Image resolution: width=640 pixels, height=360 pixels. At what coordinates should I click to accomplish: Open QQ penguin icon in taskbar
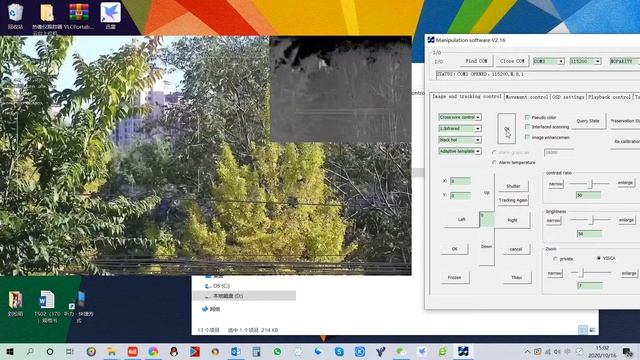(174, 351)
